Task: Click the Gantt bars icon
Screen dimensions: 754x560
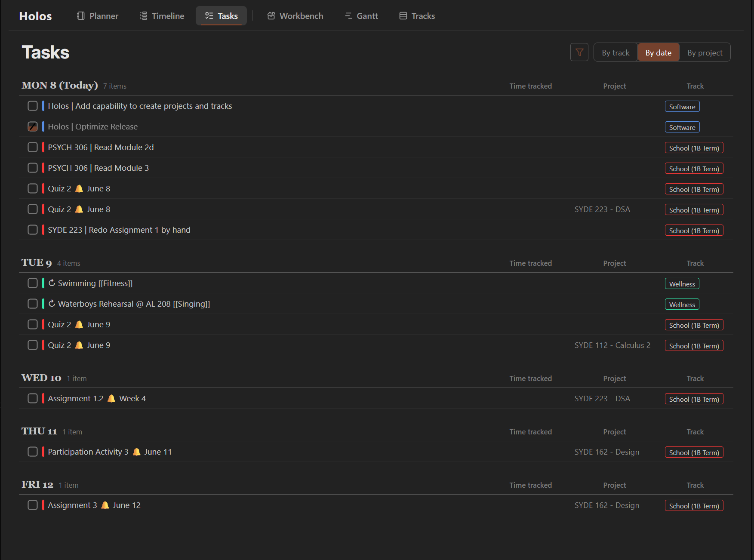Action: (x=348, y=16)
